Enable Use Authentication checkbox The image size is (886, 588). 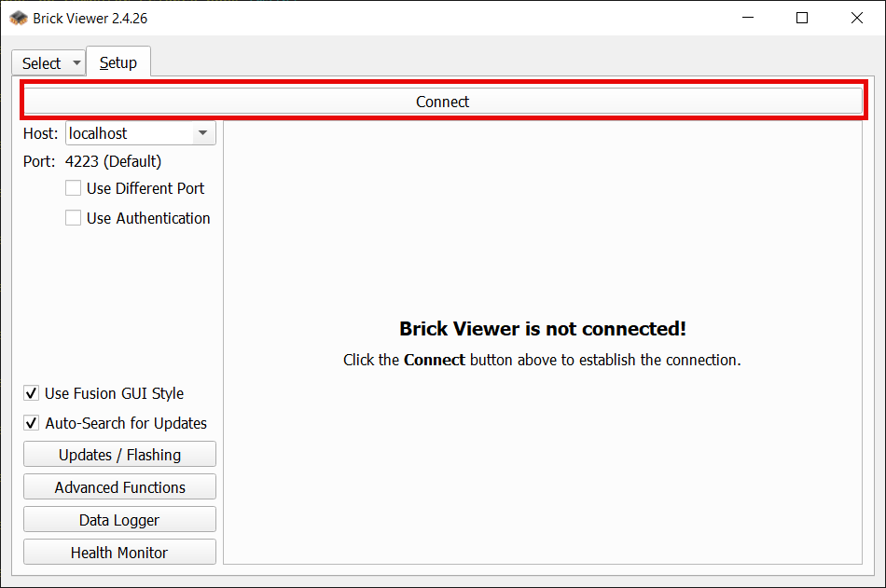point(73,218)
